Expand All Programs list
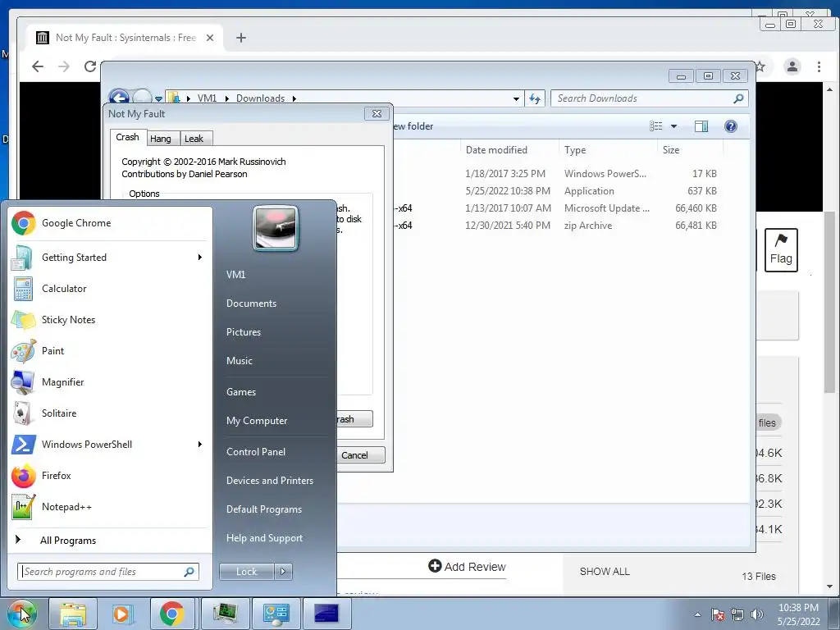 pos(109,541)
